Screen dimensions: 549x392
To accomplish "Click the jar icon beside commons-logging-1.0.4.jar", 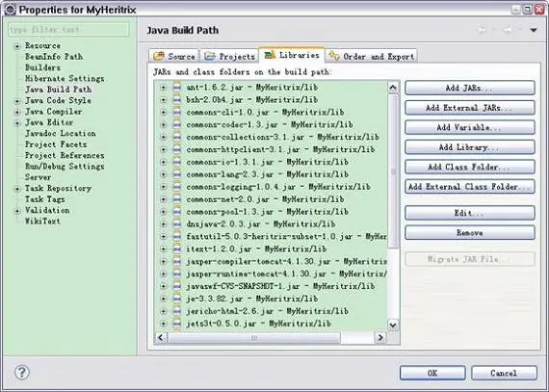I will (x=177, y=187).
